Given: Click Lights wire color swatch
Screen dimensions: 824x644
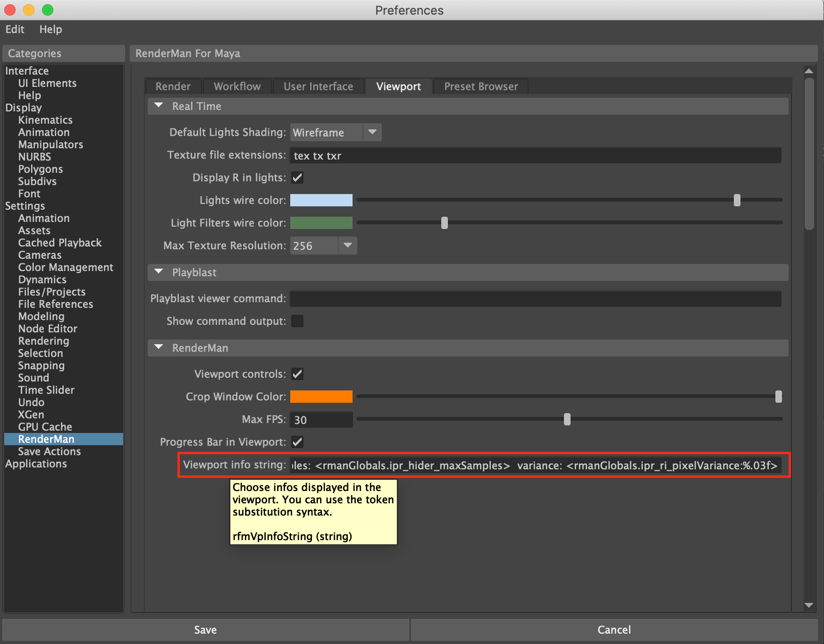Looking at the screenshot, I should (321, 200).
